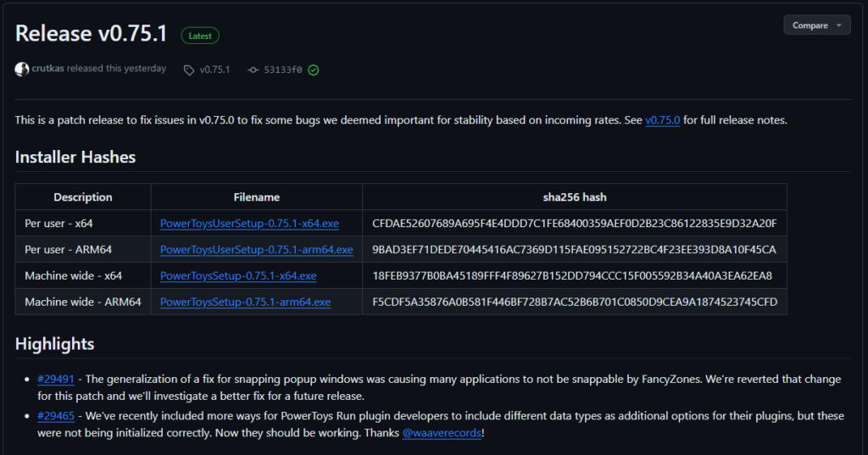The image size is (868, 455).
Task: Click the hash starting with 9BAD3EF71DEDE
Action: 574,250
